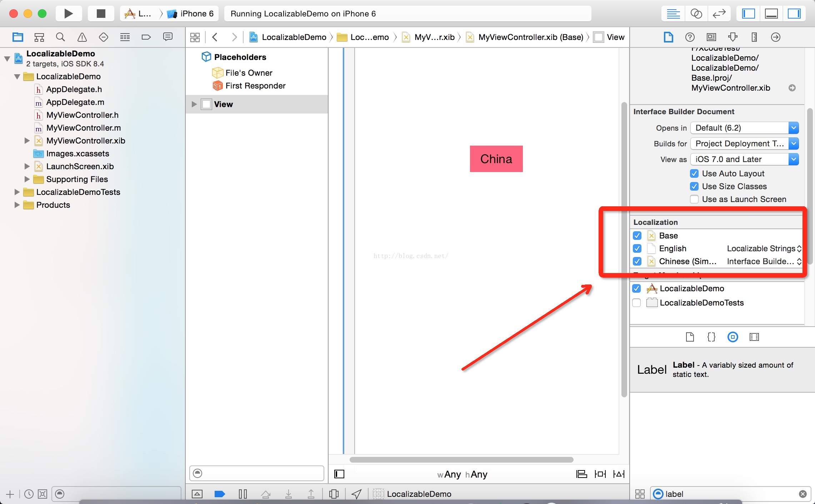Change English Localizable Strings file type

click(764, 248)
